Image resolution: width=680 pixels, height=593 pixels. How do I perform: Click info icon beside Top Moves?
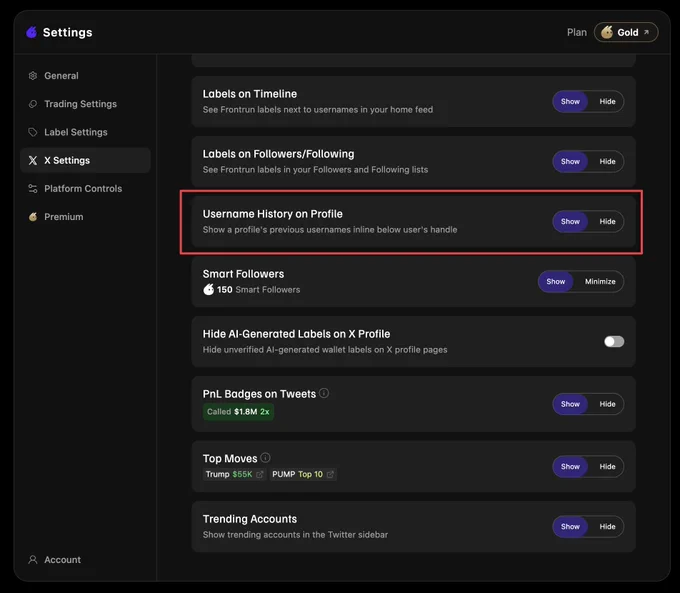click(x=265, y=458)
